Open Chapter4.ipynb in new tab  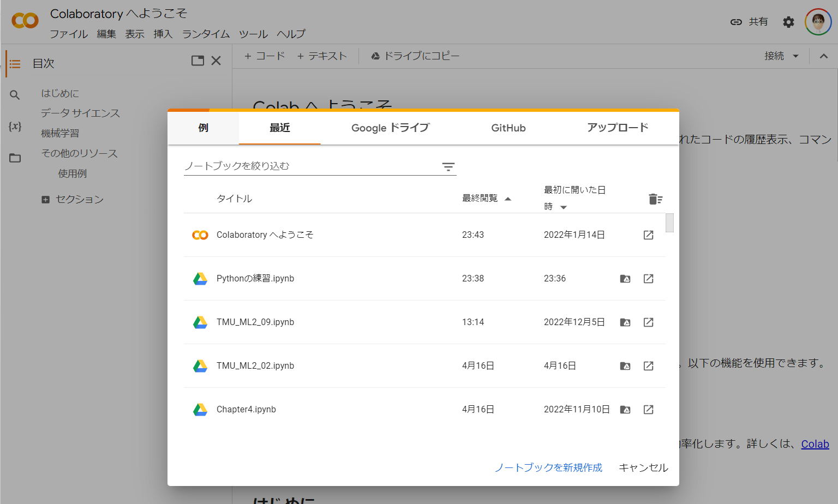[x=648, y=410]
